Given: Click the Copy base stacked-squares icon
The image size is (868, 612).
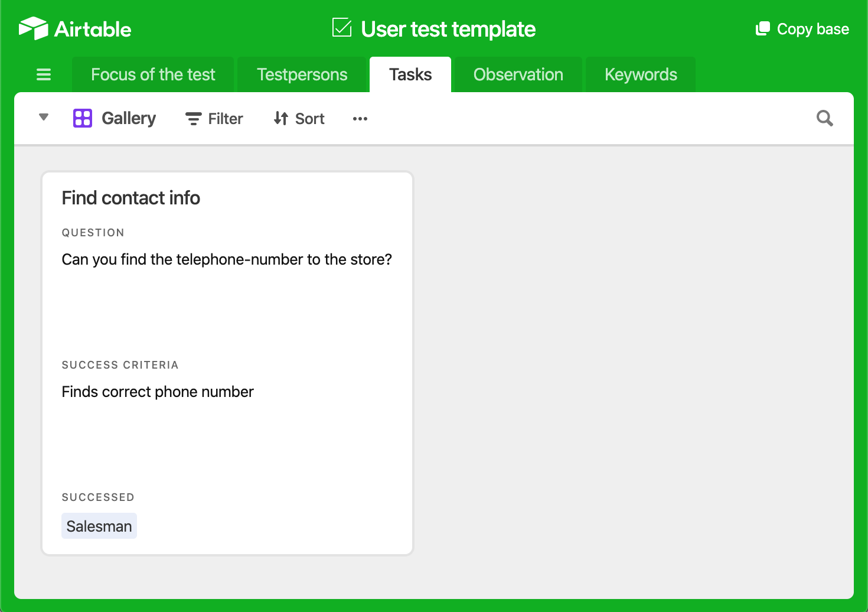Looking at the screenshot, I should (x=763, y=27).
